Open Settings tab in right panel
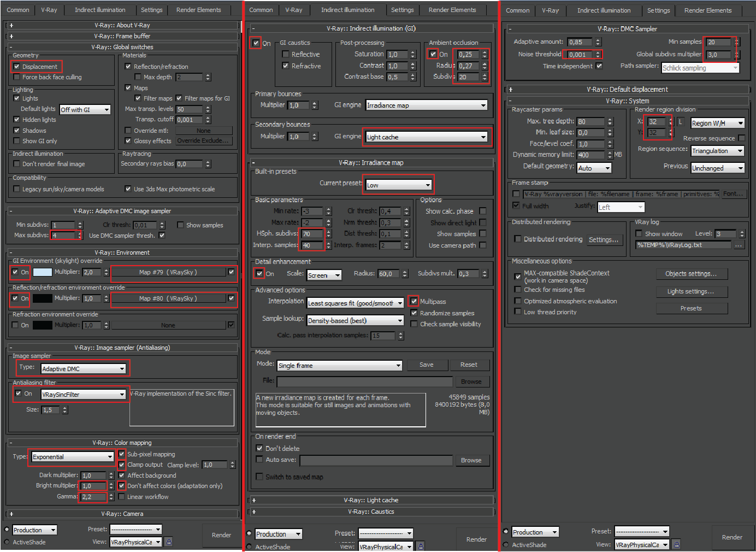This screenshot has width=756, height=552. [x=658, y=10]
